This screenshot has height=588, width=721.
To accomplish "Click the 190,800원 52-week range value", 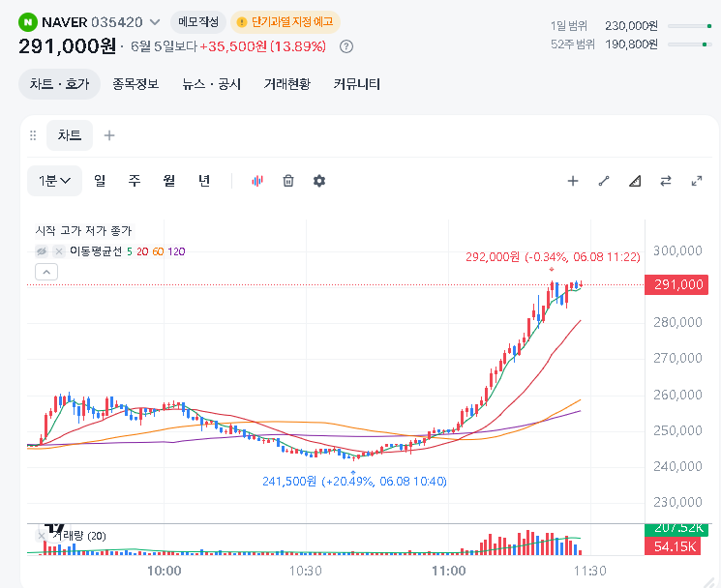I will (x=631, y=44).
